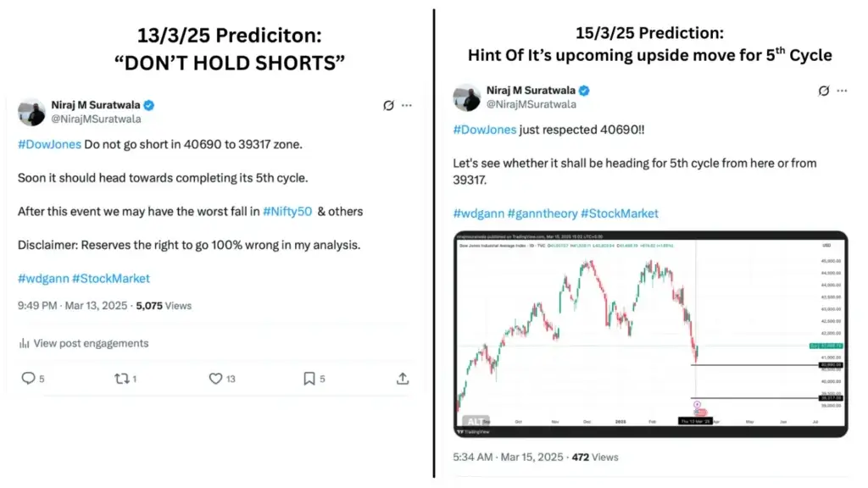
Task: Click the Grok analysis icon on the right post
Action: [x=823, y=91]
